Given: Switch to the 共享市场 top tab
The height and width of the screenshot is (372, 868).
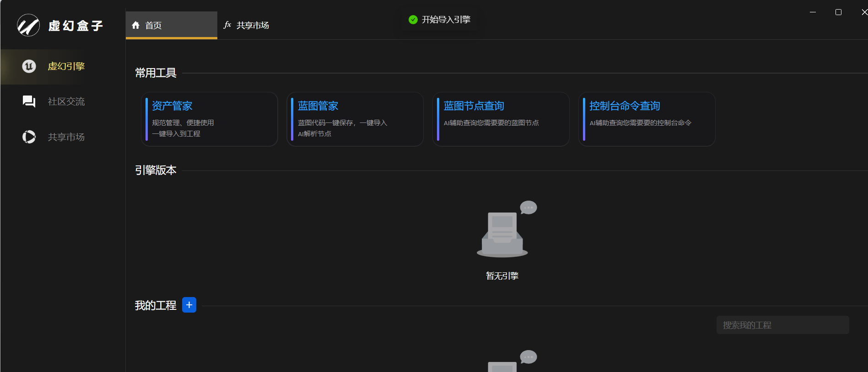Looking at the screenshot, I should [x=247, y=25].
